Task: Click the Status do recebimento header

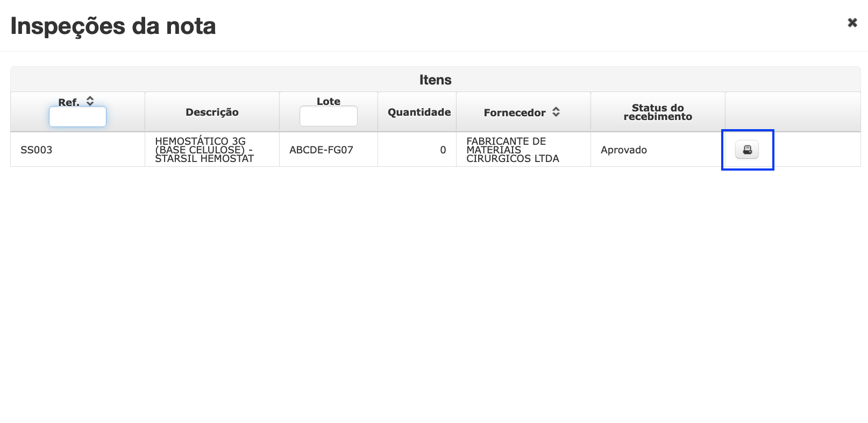Action: (658, 112)
